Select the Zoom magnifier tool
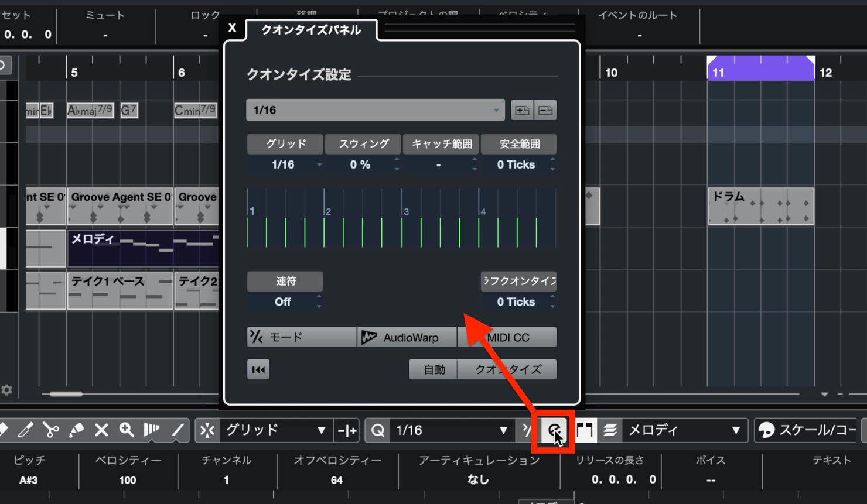This screenshot has width=867, height=504. click(x=127, y=430)
